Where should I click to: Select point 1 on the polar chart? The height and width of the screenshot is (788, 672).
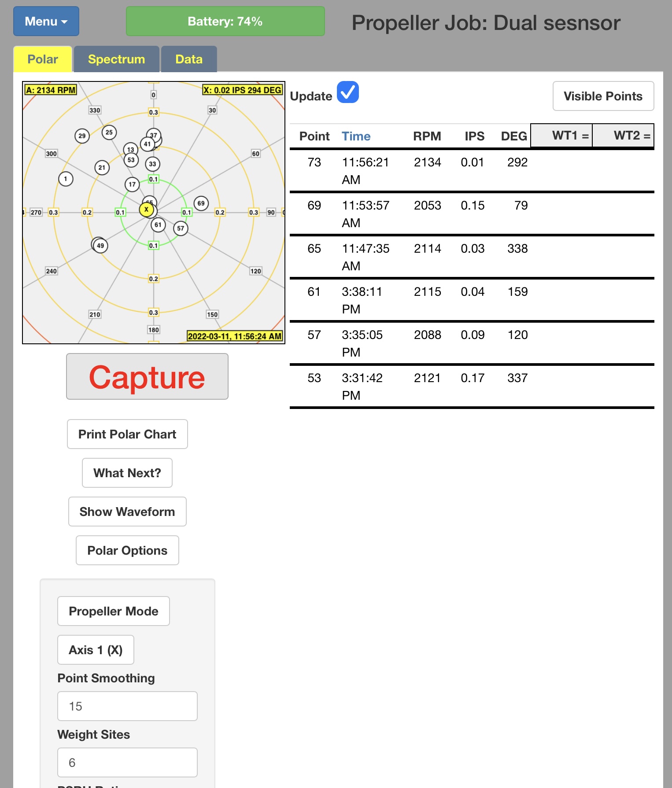[66, 179]
